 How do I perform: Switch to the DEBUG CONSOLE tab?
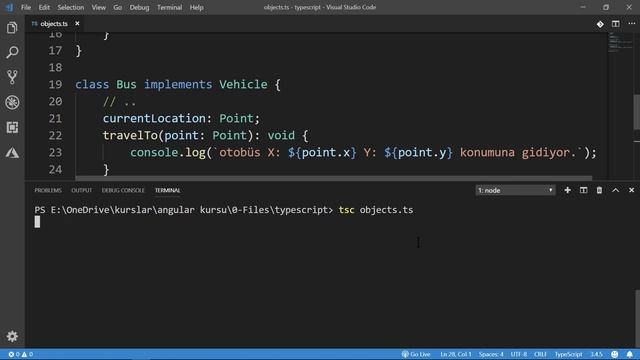click(x=123, y=190)
